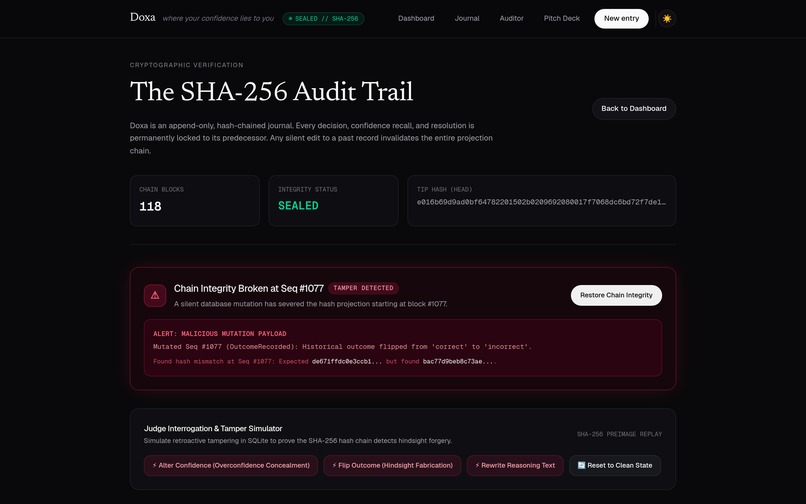Click the green SEALED integrity status
This screenshot has width=806, height=504.
tap(298, 206)
